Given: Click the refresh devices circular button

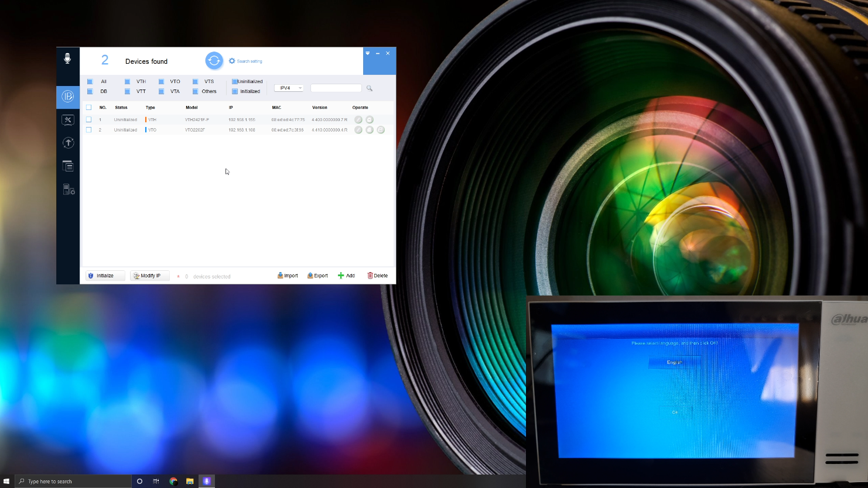Looking at the screenshot, I should [x=214, y=60].
